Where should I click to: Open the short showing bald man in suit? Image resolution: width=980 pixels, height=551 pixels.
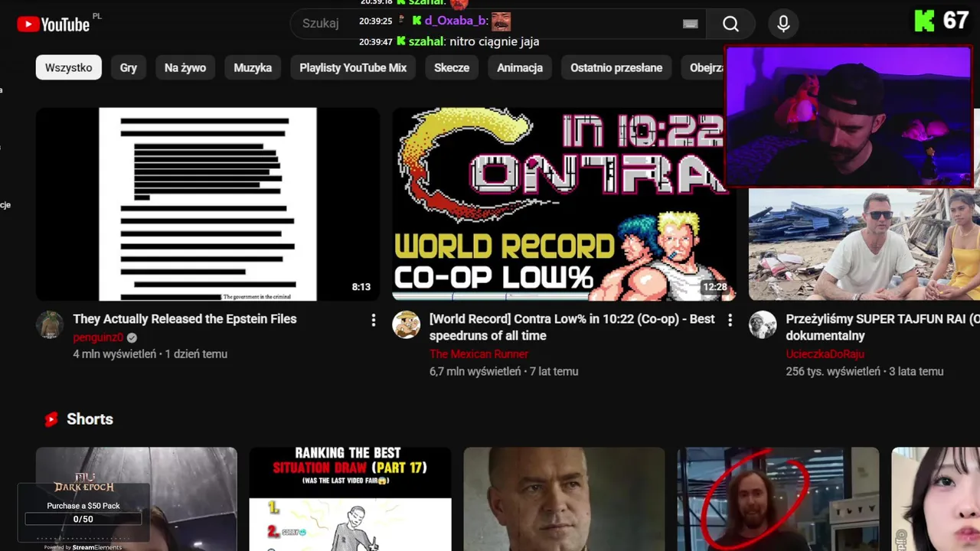tap(564, 499)
